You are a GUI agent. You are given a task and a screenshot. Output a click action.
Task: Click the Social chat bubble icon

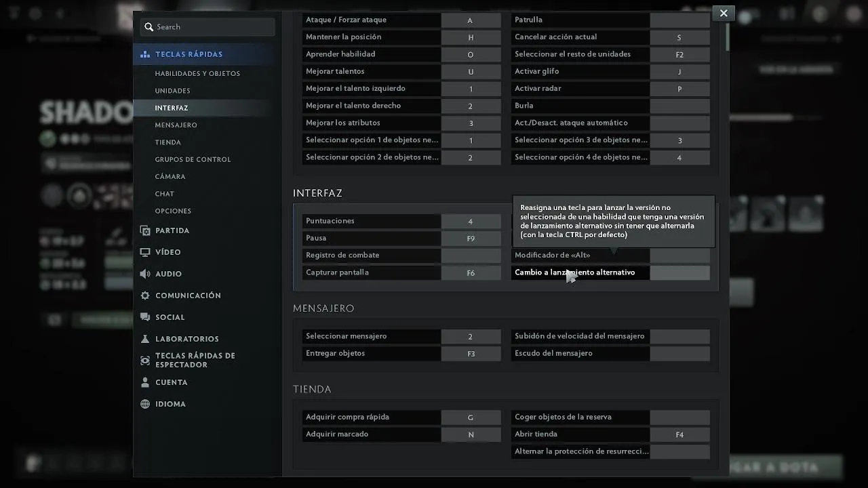tap(145, 317)
